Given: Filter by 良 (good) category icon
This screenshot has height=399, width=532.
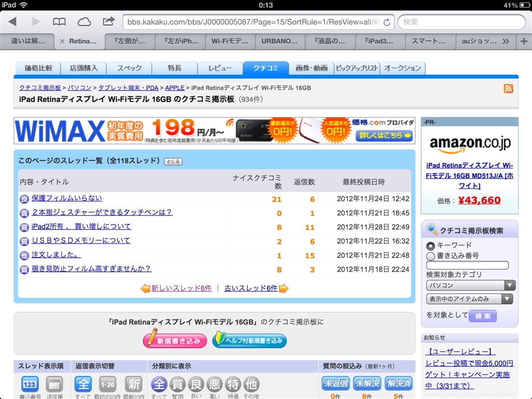Looking at the screenshot, I should (196, 384).
